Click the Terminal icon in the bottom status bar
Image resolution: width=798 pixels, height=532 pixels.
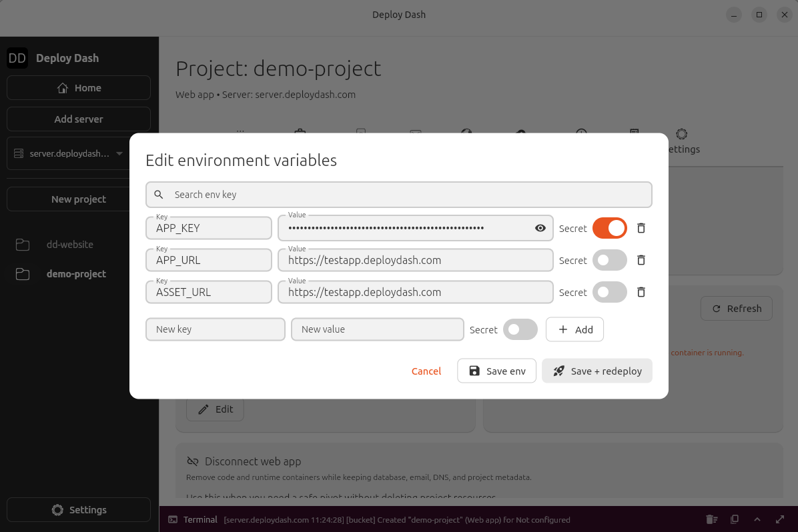pos(173,519)
